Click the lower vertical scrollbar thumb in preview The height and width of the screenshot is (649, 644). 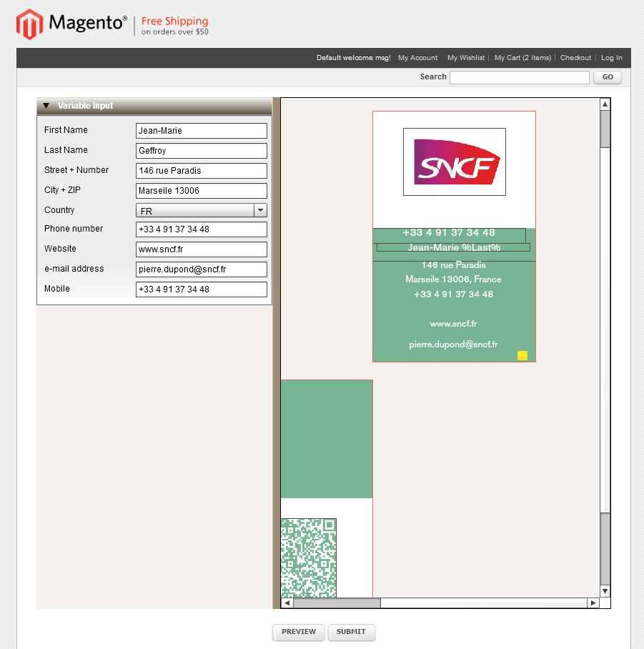click(605, 549)
